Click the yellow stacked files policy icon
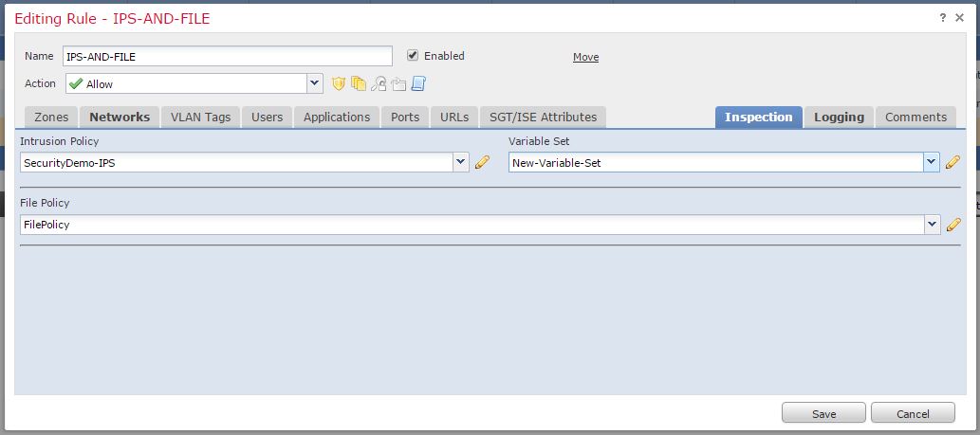Image resolution: width=980 pixels, height=435 pixels. tap(358, 83)
